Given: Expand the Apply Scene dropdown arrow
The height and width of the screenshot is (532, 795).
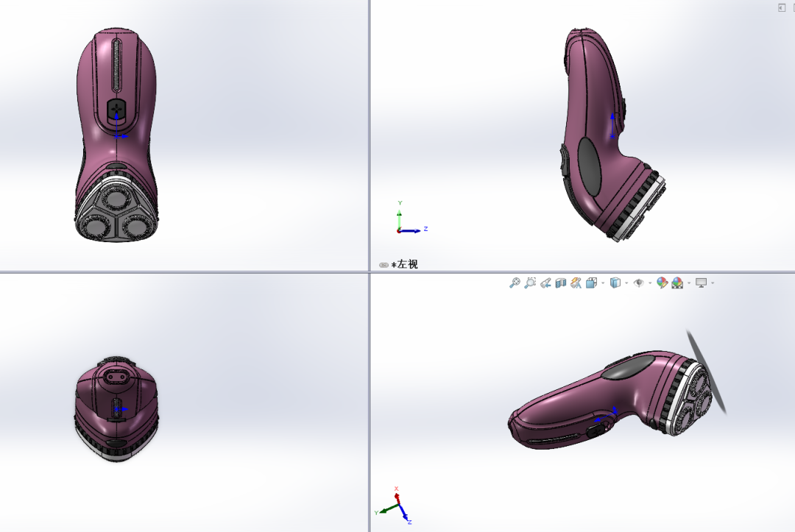Looking at the screenshot, I should point(689,283).
